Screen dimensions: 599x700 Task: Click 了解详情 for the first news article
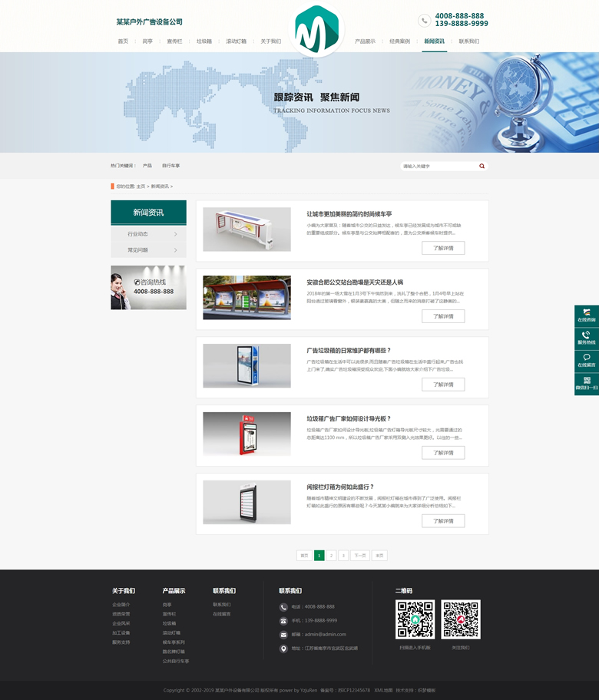pos(443,248)
